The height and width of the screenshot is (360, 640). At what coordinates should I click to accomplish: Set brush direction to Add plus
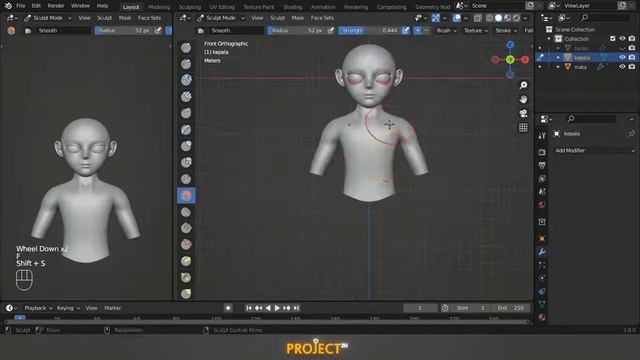tap(418, 30)
